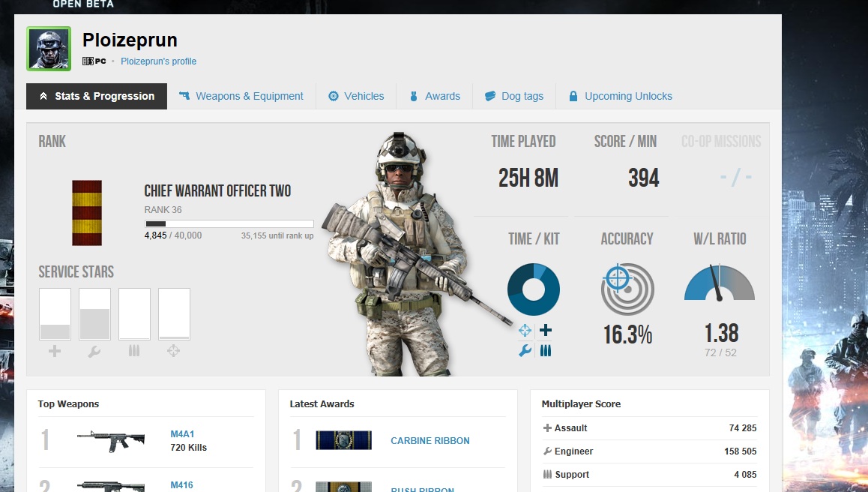
Task: Click the M416 rifle thumbnail
Action: [x=111, y=486]
